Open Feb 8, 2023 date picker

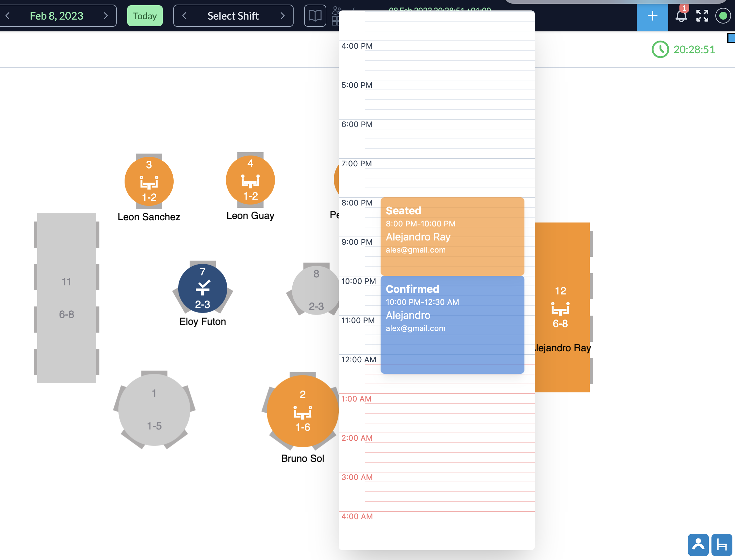click(56, 16)
